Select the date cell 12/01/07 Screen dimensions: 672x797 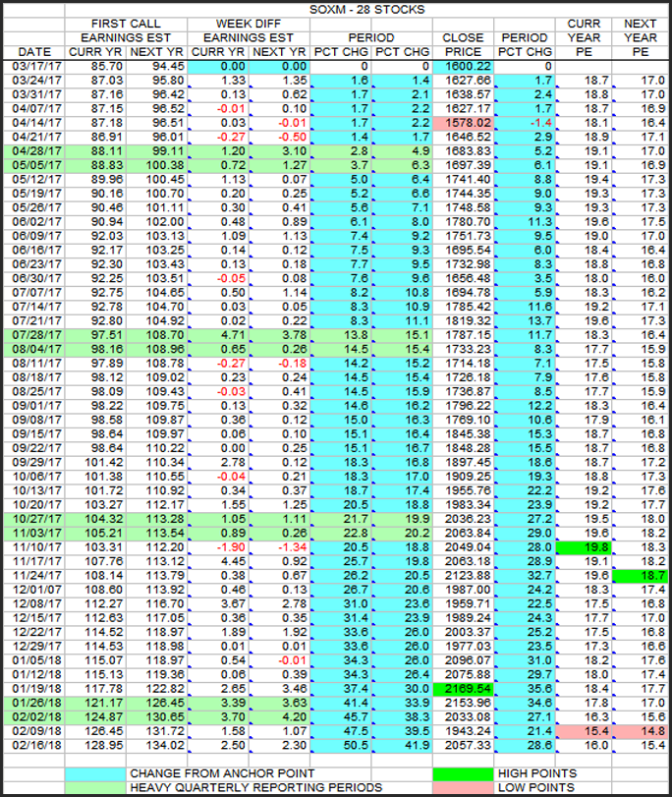click(34, 590)
